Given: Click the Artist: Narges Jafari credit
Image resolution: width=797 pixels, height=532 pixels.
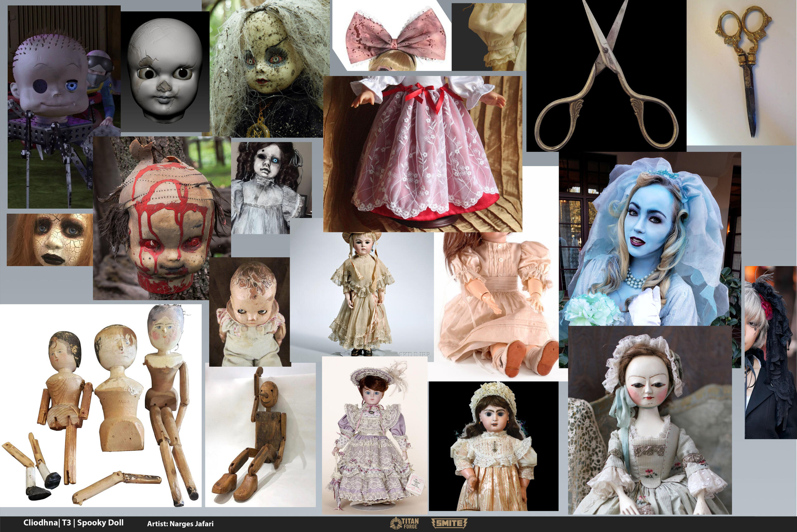Looking at the screenshot, I should tap(180, 524).
